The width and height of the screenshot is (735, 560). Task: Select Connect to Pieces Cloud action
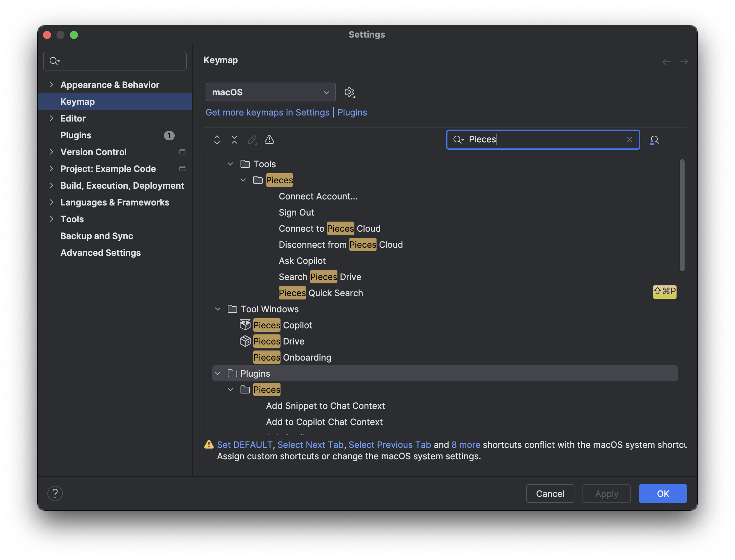(330, 228)
